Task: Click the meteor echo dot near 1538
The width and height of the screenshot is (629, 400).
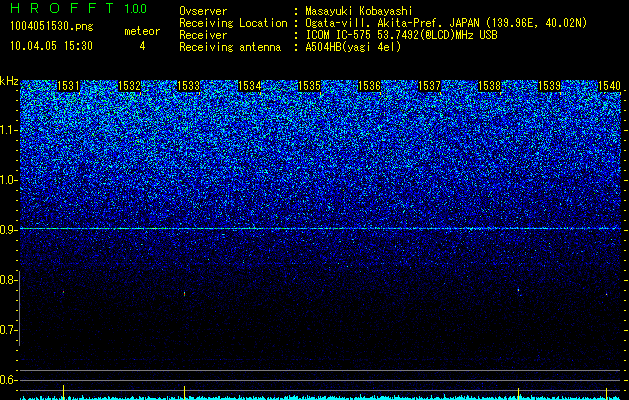Action: (x=518, y=290)
